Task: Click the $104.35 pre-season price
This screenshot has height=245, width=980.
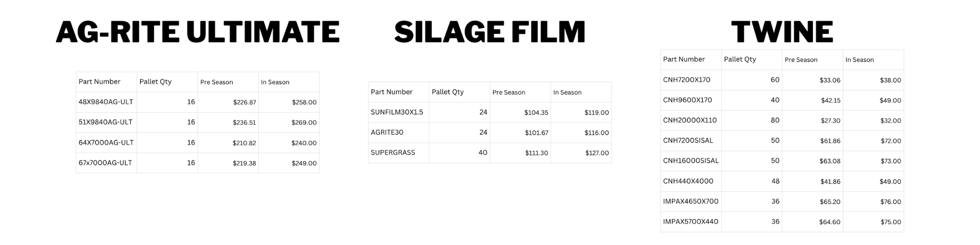Action: (x=536, y=113)
